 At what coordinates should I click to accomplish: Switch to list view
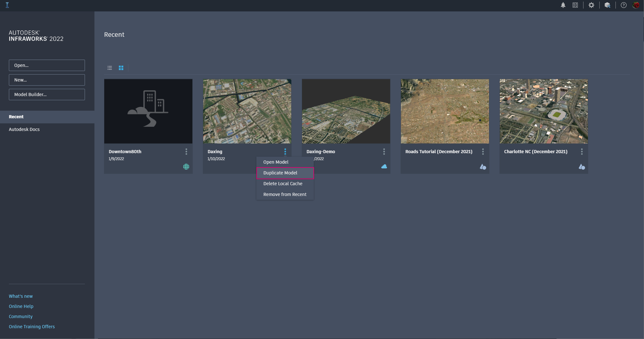coord(110,68)
